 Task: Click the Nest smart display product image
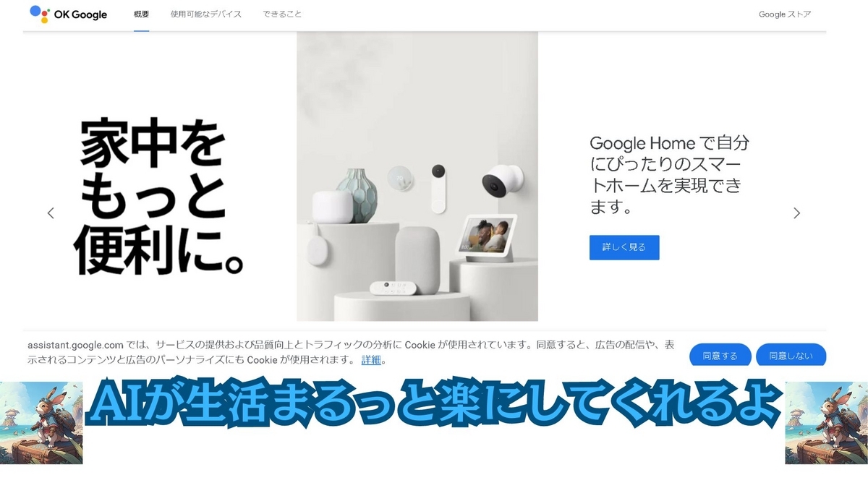pos(490,238)
